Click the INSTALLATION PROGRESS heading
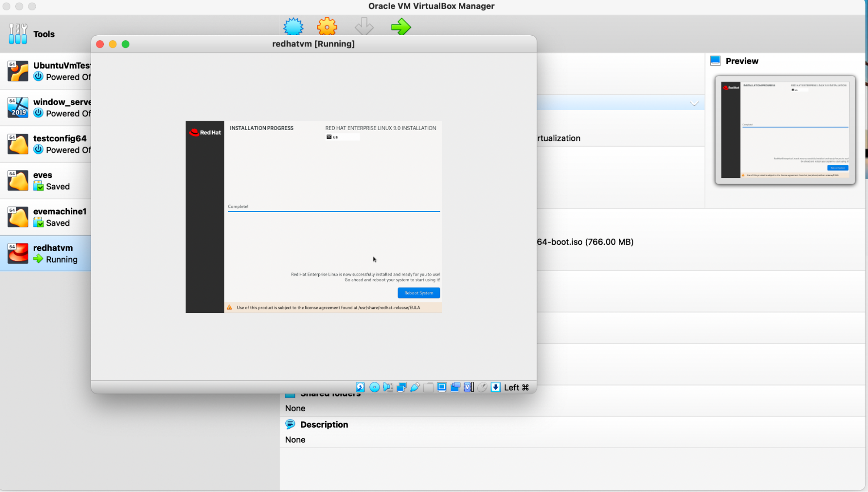This screenshot has width=868, height=492. (x=261, y=128)
